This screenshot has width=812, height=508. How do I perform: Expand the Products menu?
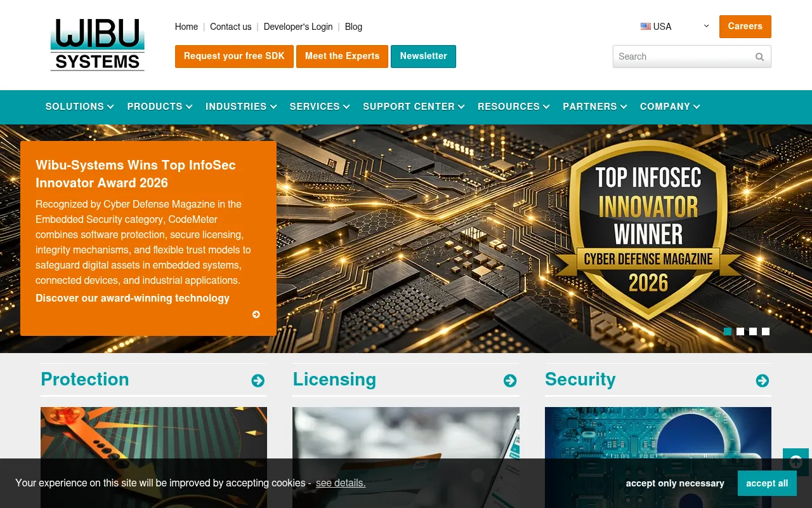160,107
